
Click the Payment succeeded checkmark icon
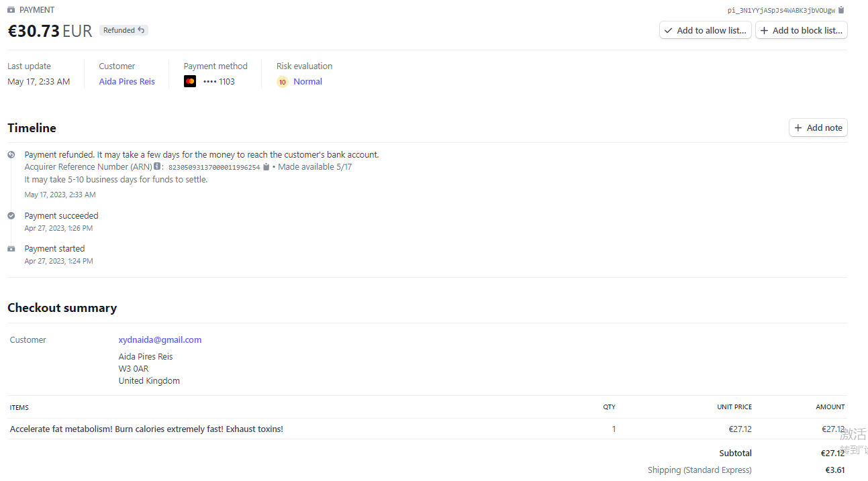(11, 216)
